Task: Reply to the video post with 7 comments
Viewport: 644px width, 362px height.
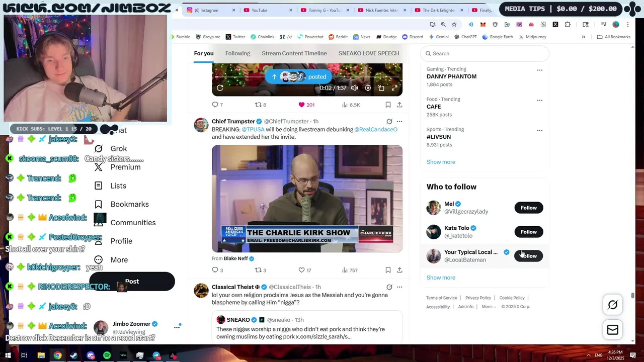Action: point(217,105)
